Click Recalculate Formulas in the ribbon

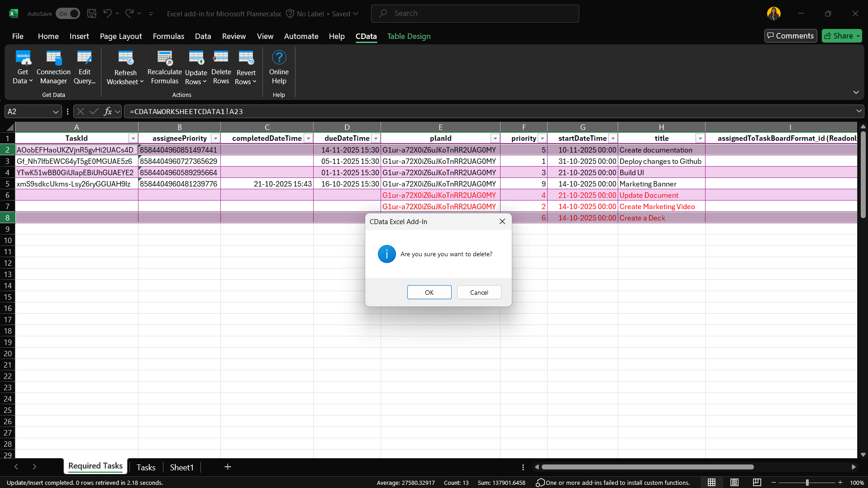[x=164, y=58]
